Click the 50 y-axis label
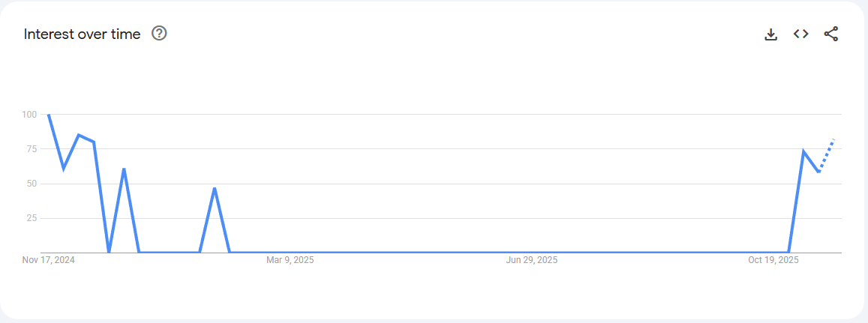 31,184
